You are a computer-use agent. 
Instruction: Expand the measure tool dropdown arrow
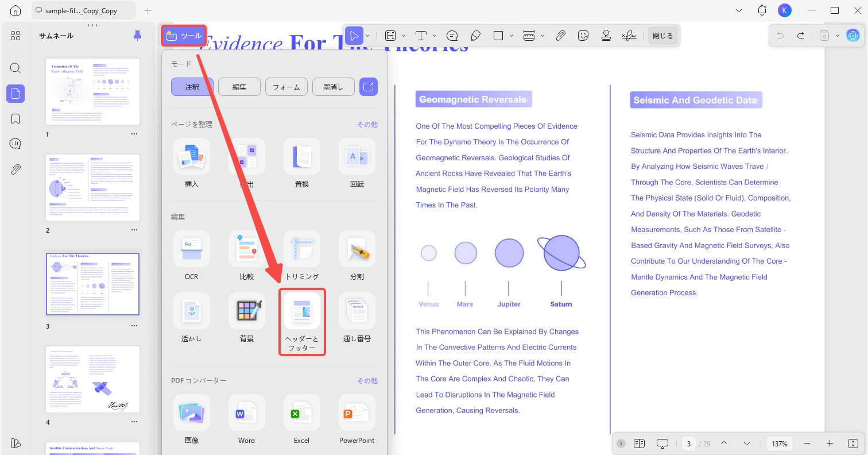pyautogui.click(x=542, y=36)
